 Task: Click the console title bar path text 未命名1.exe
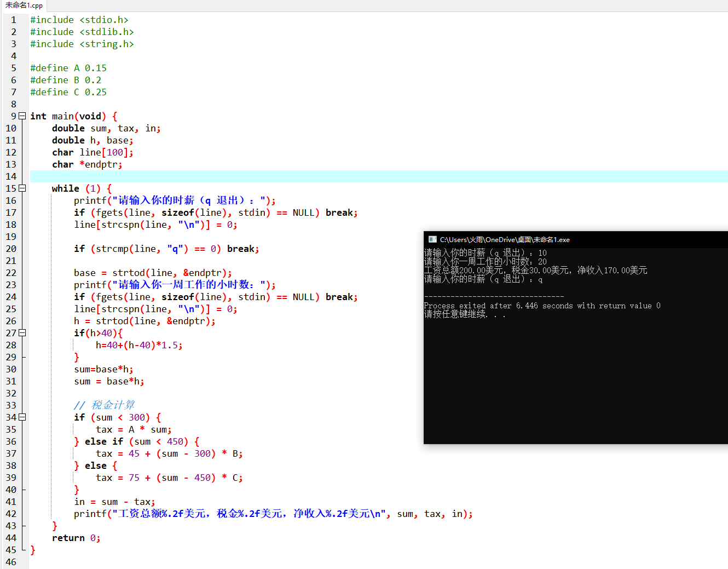505,239
